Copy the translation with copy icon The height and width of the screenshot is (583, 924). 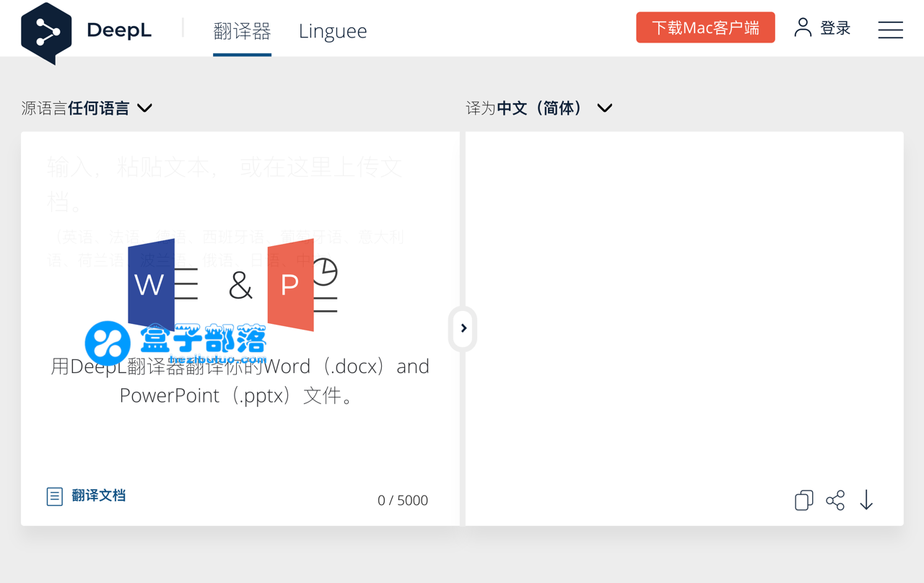click(x=803, y=500)
